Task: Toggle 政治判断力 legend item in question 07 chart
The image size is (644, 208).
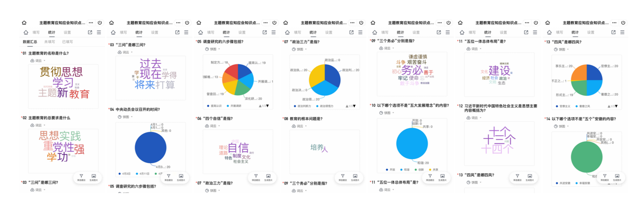Action: pos(302,106)
